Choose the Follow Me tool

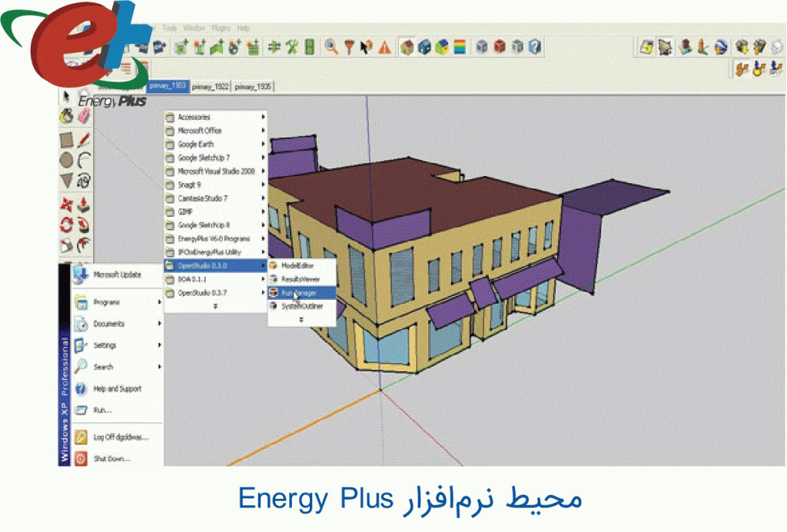coord(84,224)
